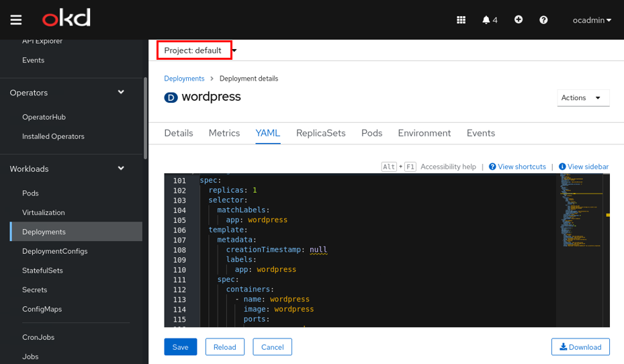The height and width of the screenshot is (364, 624).
Task: Switch to the ReplicaSets tab
Action: pos(321,133)
